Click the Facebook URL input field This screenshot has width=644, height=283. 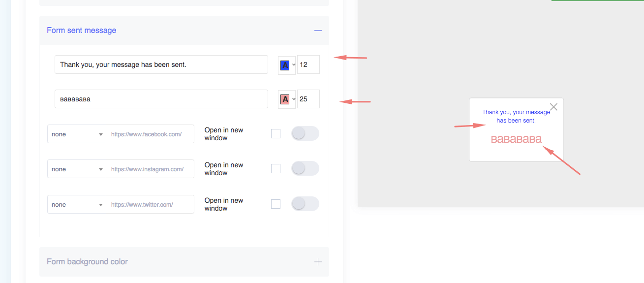(x=150, y=134)
